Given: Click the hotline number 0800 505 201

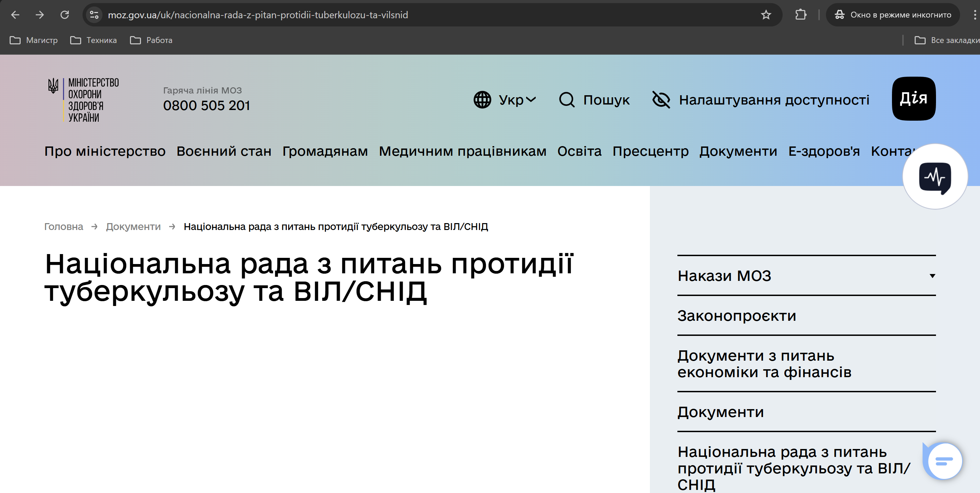Looking at the screenshot, I should [207, 105].
